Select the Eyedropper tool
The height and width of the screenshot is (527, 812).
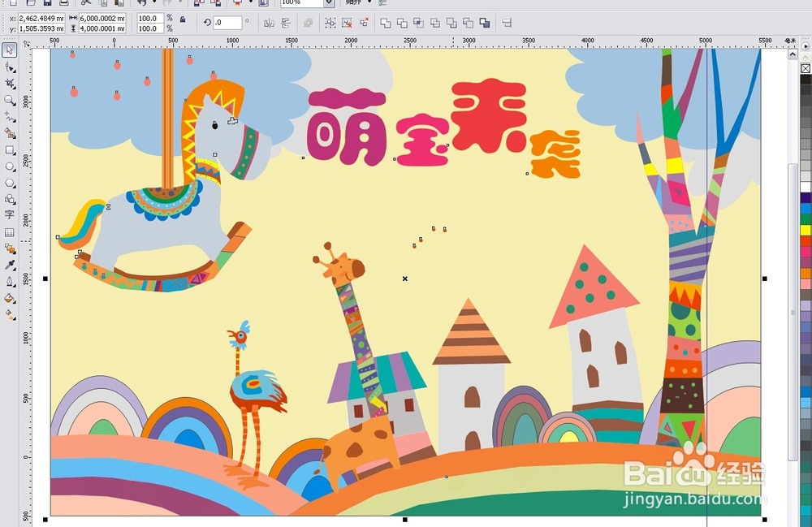point(11,265)
